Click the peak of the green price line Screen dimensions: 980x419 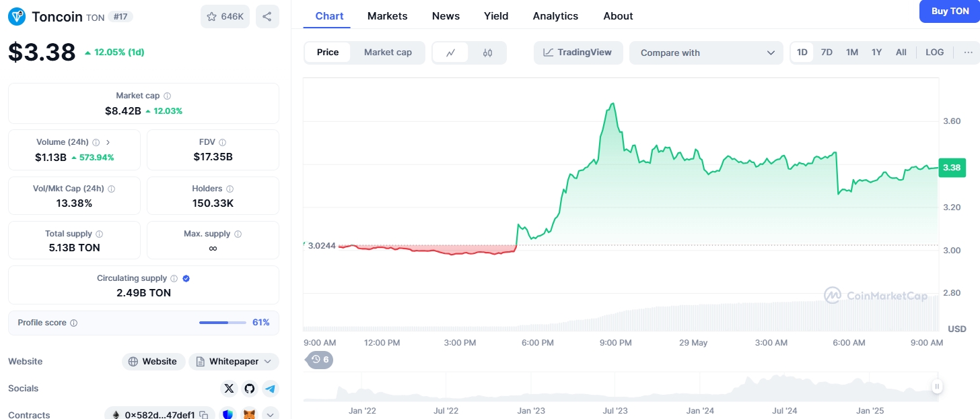click(x=612, y=104)
